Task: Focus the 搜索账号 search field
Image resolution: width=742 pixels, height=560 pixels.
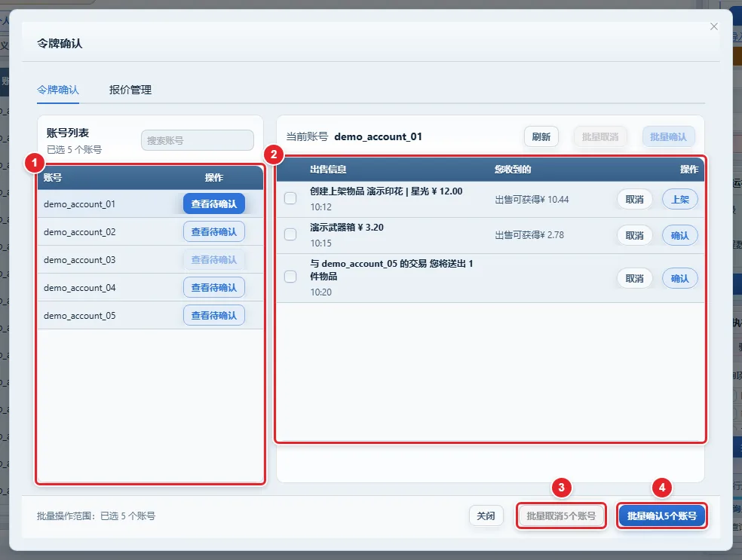Action: [198, 140]
